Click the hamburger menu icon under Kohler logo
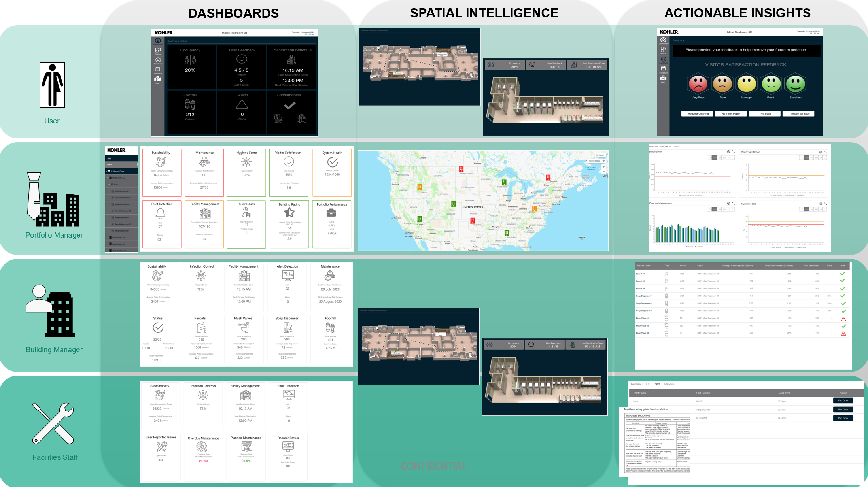Image resolution: width=868 pixels, height=487 pixels. pos(109,158)
